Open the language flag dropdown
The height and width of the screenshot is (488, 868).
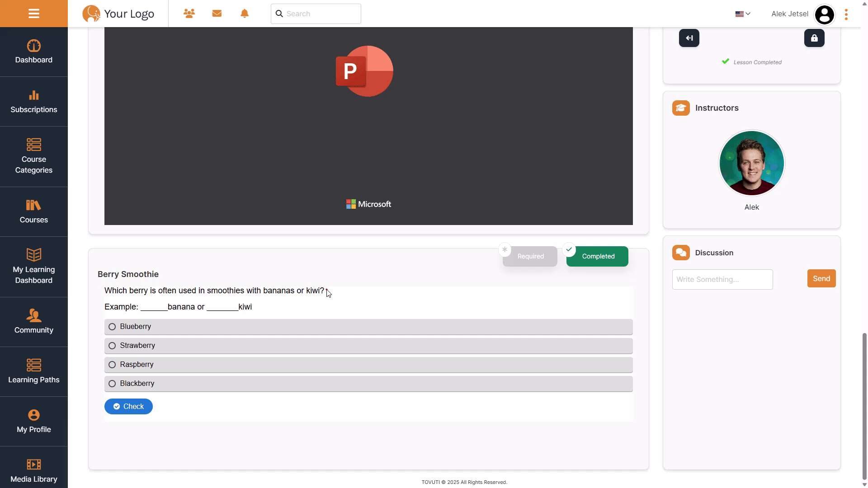tap(743, 14)
